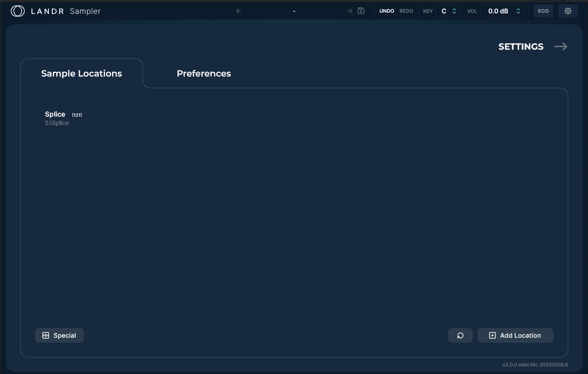
Task: Select the Splice location entry
Action: (64, 118)
